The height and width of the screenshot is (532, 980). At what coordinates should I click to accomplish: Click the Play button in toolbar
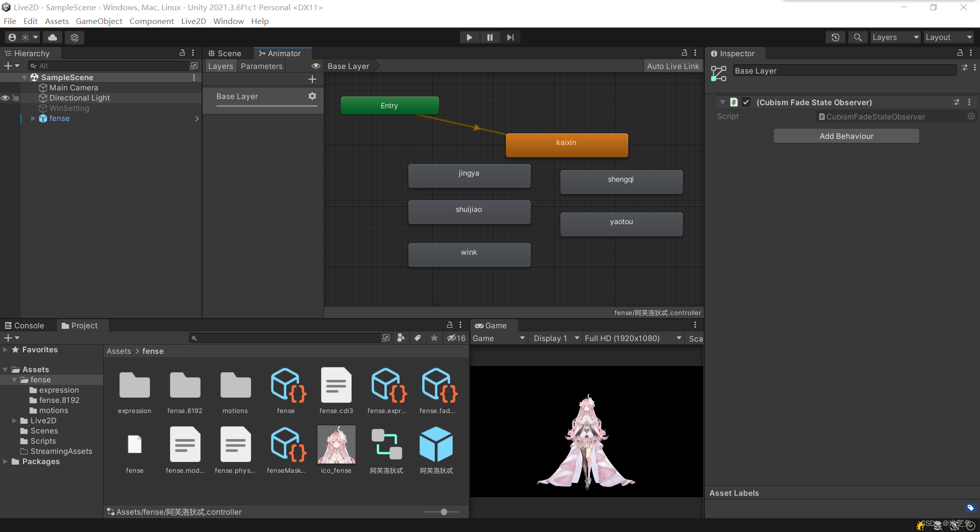469,37
